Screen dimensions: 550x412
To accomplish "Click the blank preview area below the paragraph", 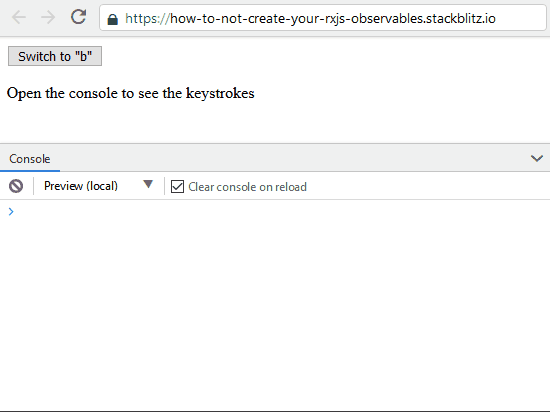I will pyautogui.click(x=275, y=123).
